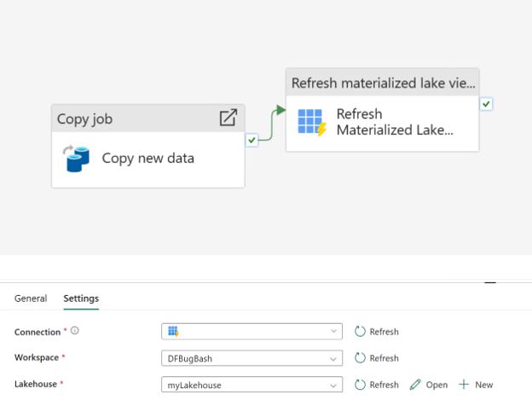The image size is (532, 417).
Task: Click the Lakehouse field label
Action: click(36, 384)
